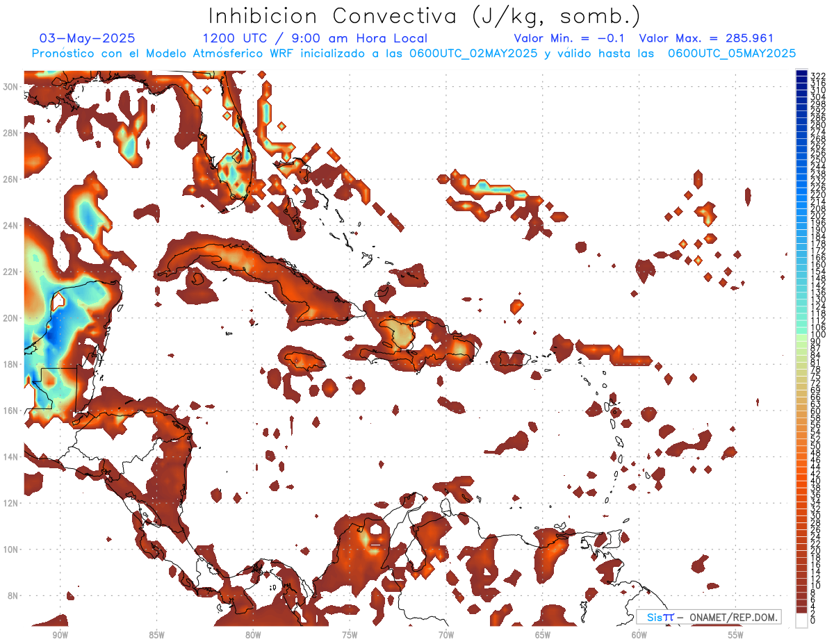834x644 pixels.
Task: Click the "8N" latitude label
Action: [13, 595]
